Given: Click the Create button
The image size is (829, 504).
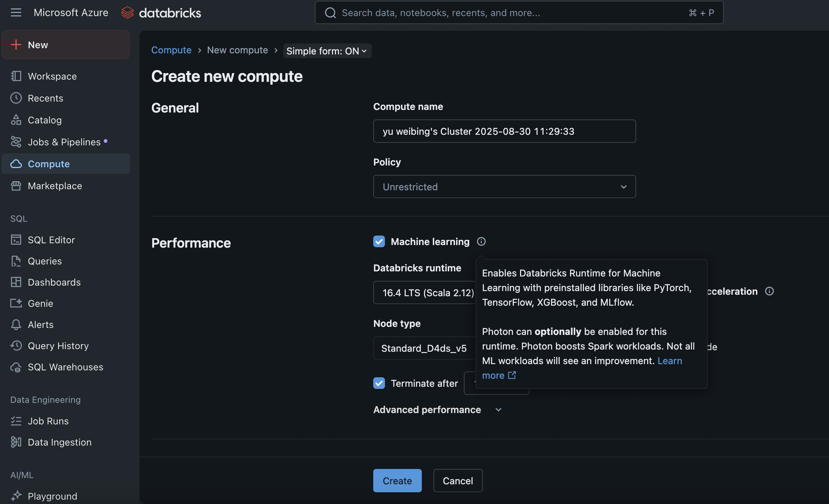Looking at the screenshot, I should tap(397, 481).
